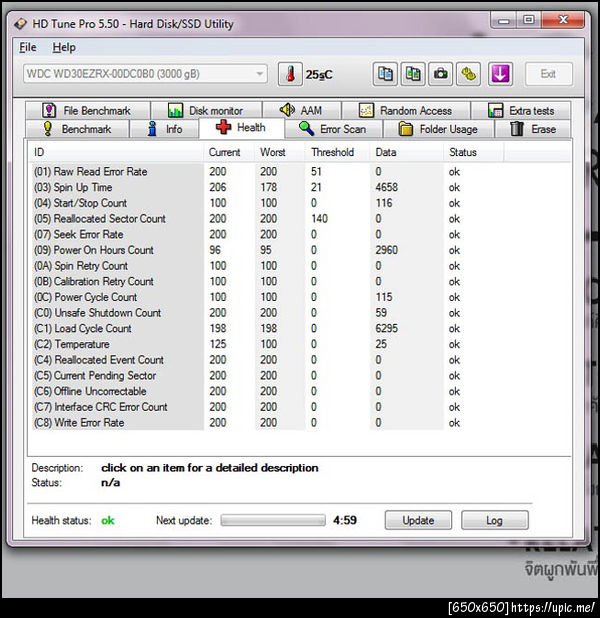This screenshot has width=600, height=618.
Task: Click the Current column header
Action: click(229, 152)
